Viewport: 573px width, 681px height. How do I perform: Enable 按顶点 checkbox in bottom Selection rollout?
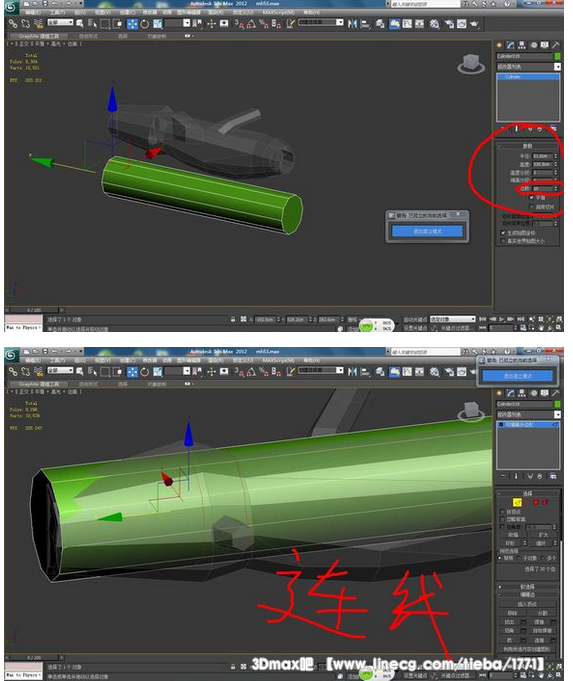pos(503,512)
